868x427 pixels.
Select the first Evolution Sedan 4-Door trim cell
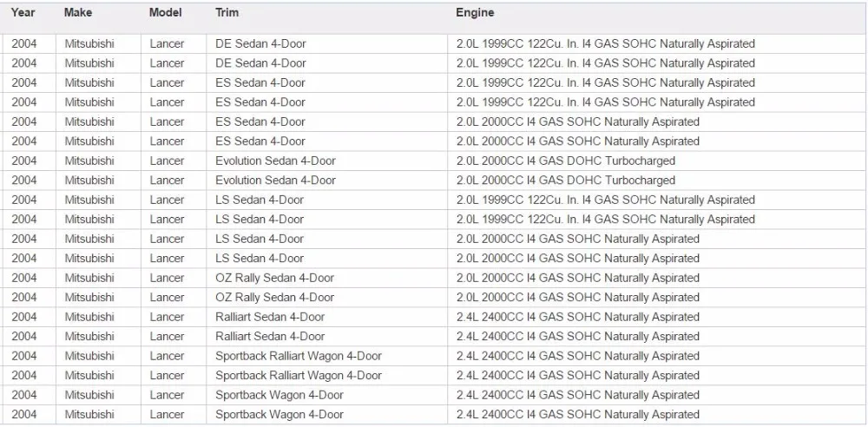326,161
